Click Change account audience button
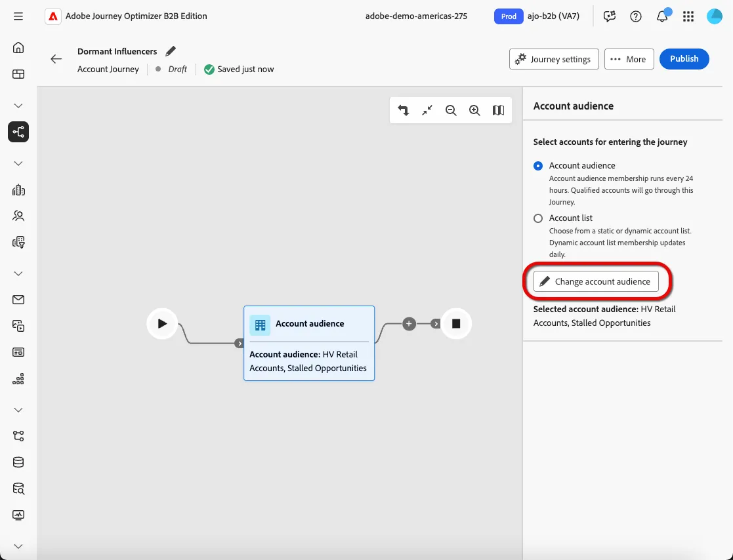Screen dimensions: 733x560 point(596,281)
